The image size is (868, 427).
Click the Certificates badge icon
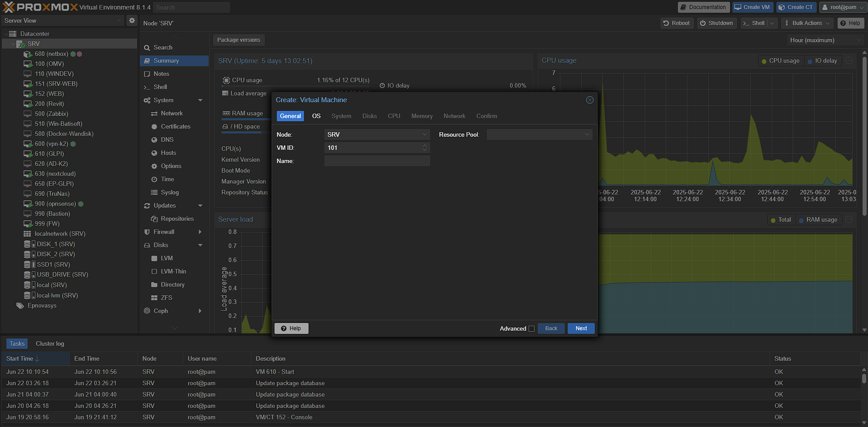pos(154,127)
